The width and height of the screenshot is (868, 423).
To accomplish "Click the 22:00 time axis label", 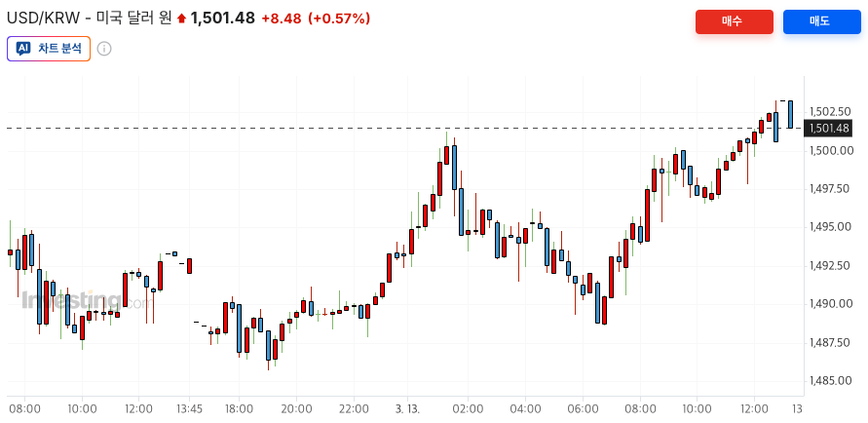I will coord(353,408).
